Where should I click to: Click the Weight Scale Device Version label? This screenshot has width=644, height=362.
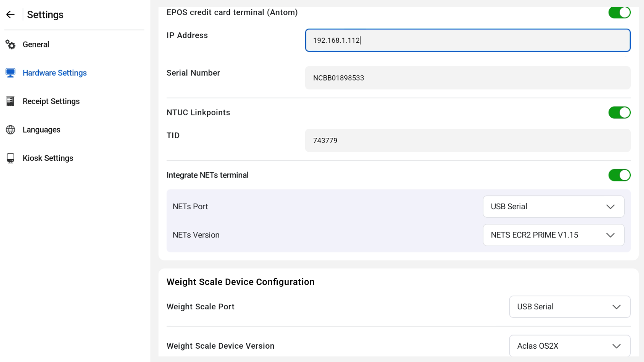[221, 346]
